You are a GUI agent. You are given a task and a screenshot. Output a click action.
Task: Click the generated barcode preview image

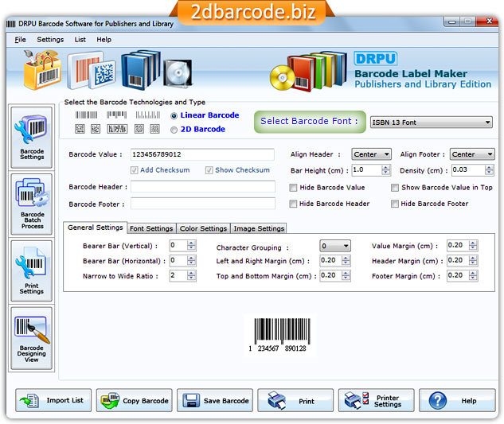[x=279, y=335]
